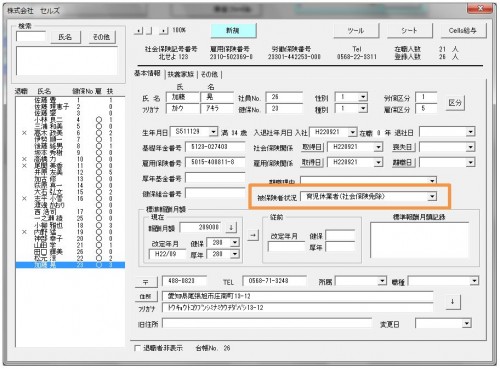This screenshot has width=500, height=369.
Task: Select the employee row with 健保No 12
Action: (x=70, y=172)
